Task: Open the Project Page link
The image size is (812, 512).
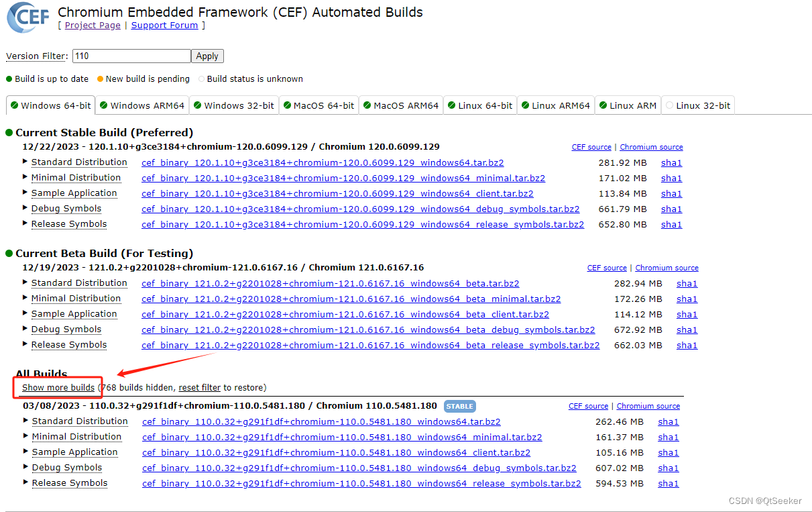Action: coord(93,25)
